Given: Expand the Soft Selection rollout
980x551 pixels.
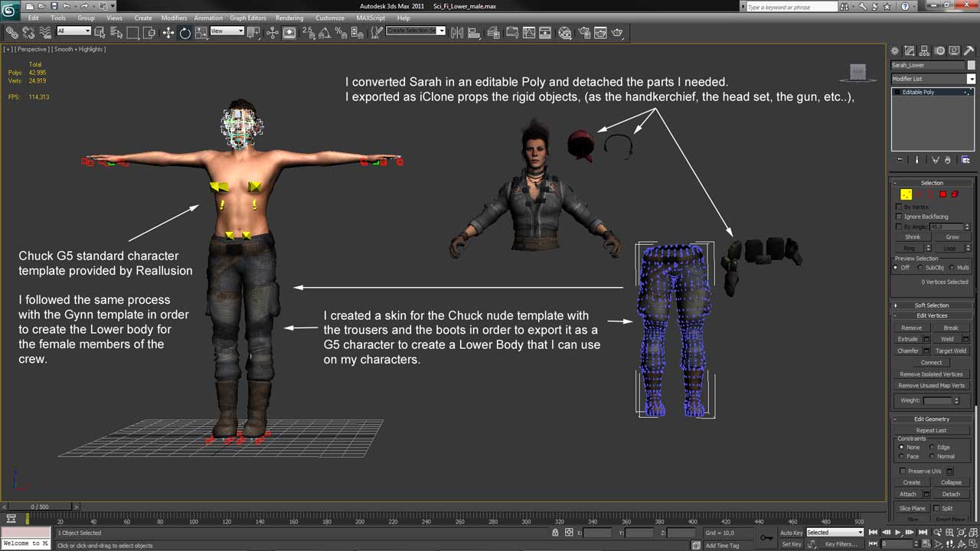Looking at the screenshot, I should [932, 305].
